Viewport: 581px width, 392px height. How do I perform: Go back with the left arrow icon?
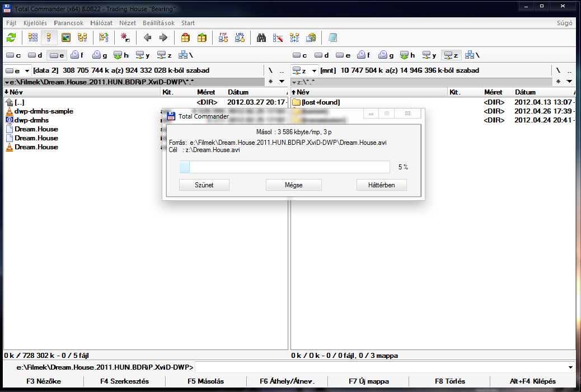tap(147, 37)
